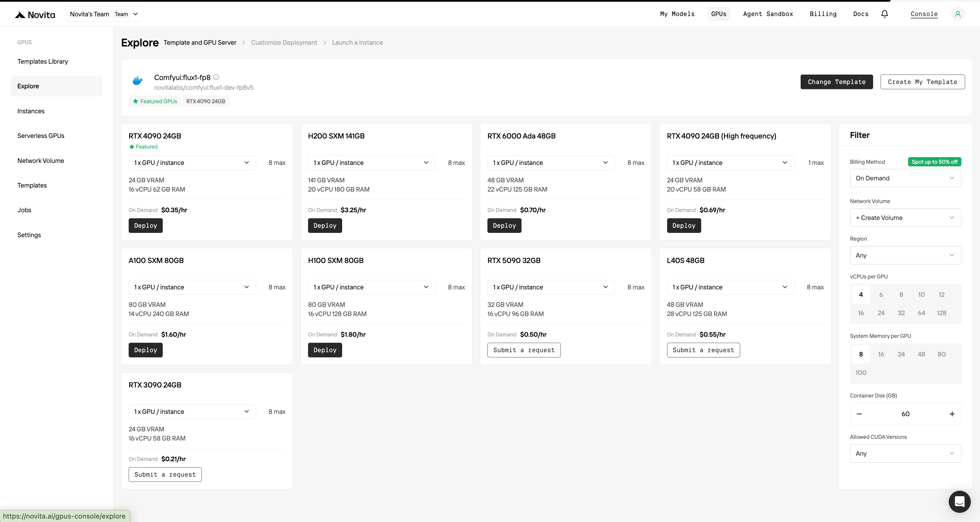Click Create My Template button
The width and height of the screenshot is (980, 522).
[923, 82]
